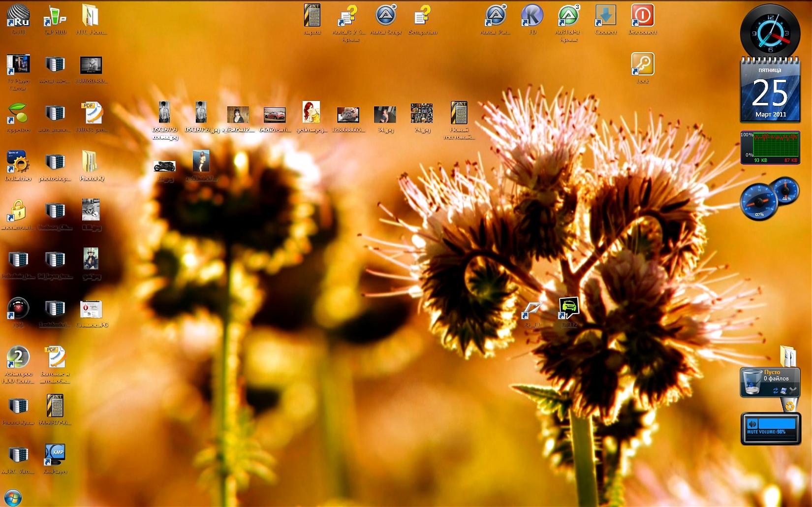Open the Connect shortcut with blue arrow

pyautogui.click(x=606, y=16)
